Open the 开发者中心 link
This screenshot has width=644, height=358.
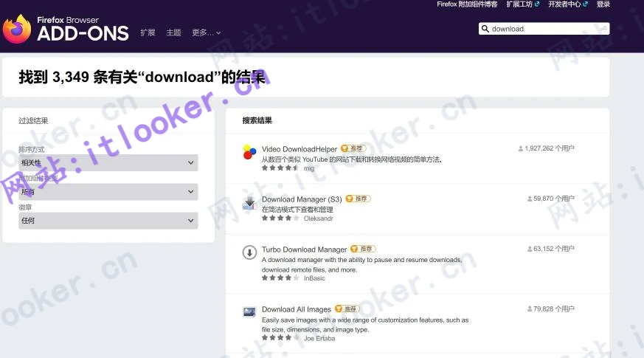564,4
